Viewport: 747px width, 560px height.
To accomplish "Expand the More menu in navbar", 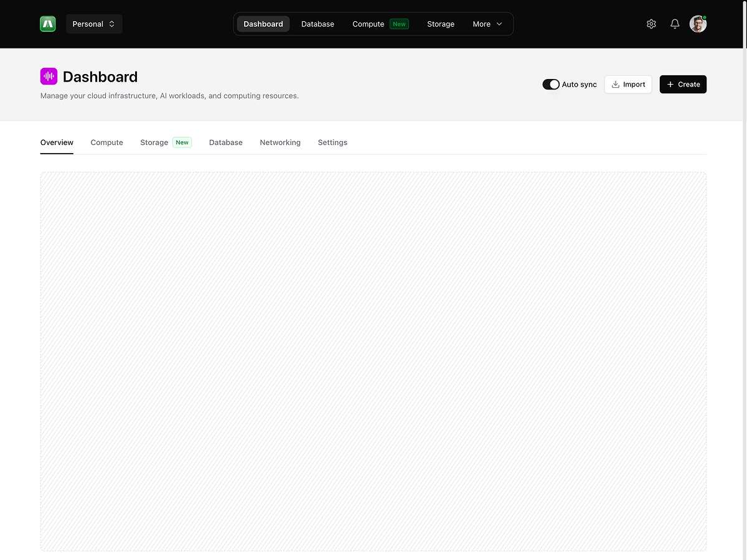I will [x=487, y=24].
